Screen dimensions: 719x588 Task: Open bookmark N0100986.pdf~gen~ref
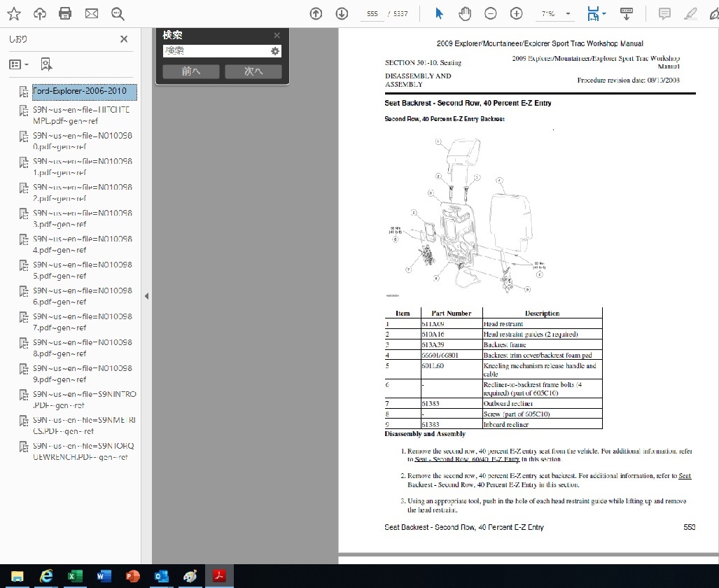point(82,296)
